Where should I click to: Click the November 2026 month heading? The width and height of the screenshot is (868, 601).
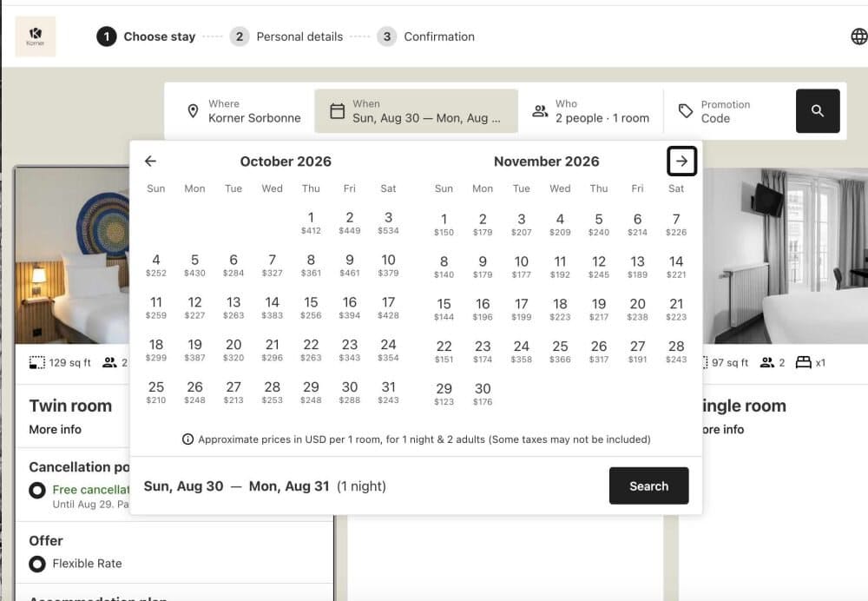pos(546,162)
